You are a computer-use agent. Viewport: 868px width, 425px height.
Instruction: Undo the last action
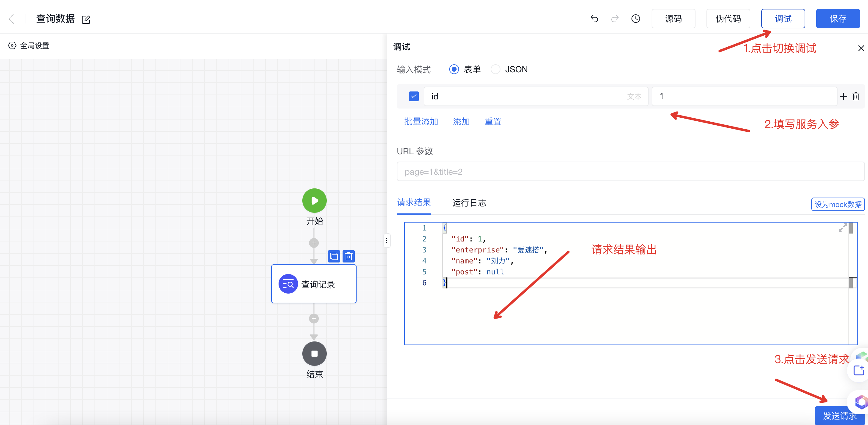coord(594,19)
